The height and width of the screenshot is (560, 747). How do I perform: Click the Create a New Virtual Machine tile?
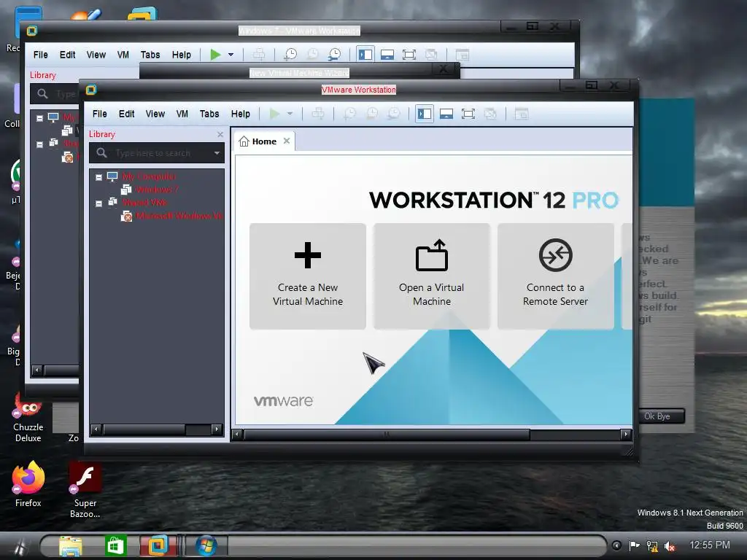click(x=308, y=276)
